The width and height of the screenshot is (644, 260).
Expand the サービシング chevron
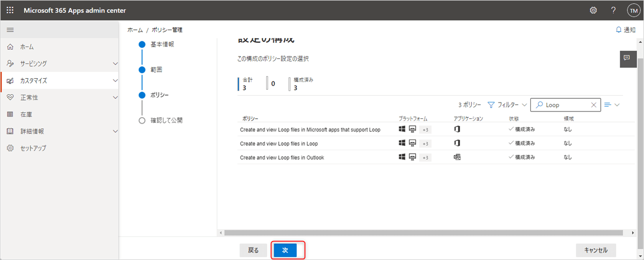pos(115,64)
